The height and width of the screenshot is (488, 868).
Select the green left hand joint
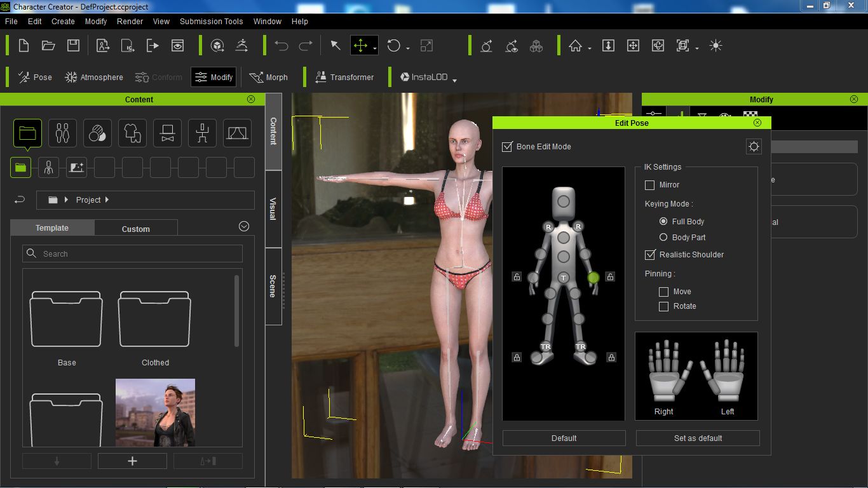click(x=593, y=278)
